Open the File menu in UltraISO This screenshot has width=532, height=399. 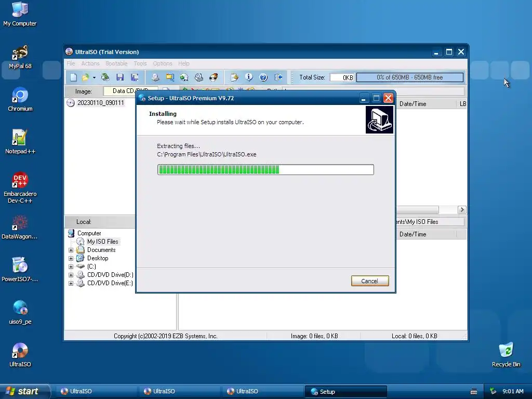(71, 63)
